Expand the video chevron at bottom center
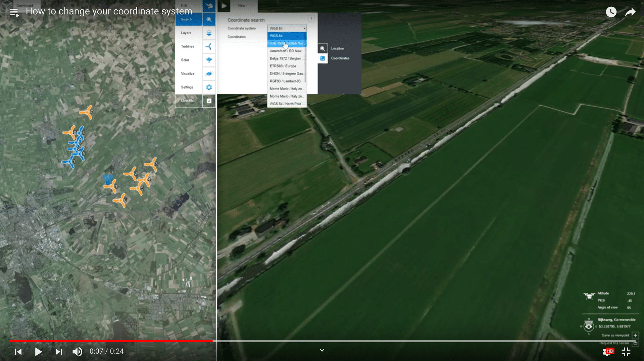This screenshot has width=644, height=361. pyautogui.click(x=322, y=350)
